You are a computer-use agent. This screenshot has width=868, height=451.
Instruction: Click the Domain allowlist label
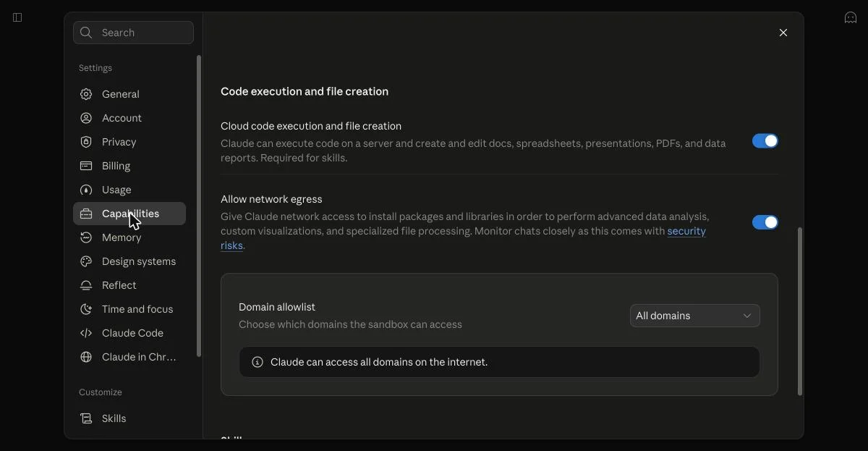(277, 307)
